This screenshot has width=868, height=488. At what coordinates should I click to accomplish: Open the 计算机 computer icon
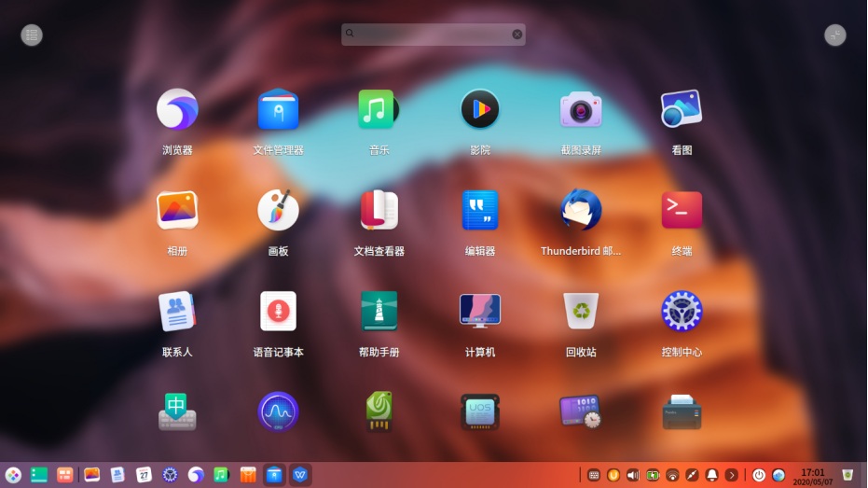click(480, 312)
